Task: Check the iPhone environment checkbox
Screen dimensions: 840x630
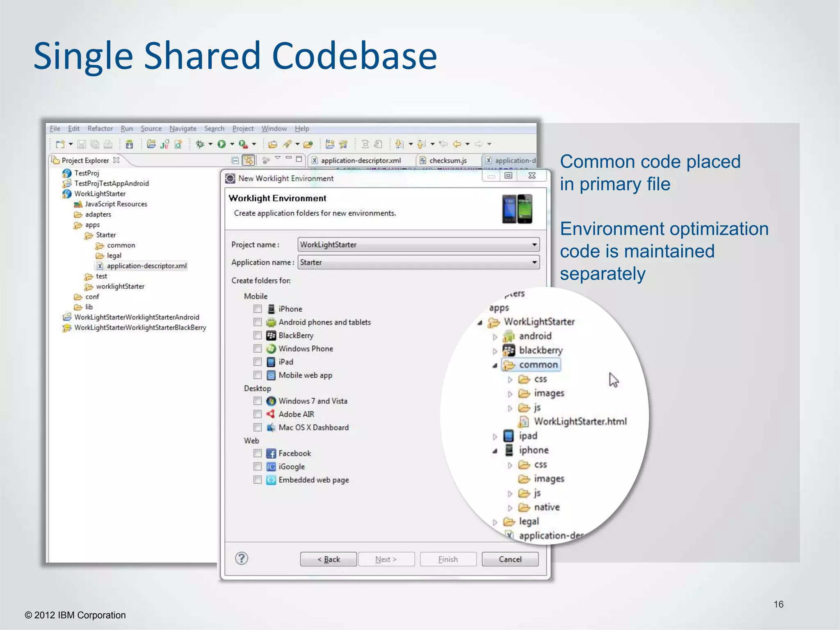Action: click(258, 308)
